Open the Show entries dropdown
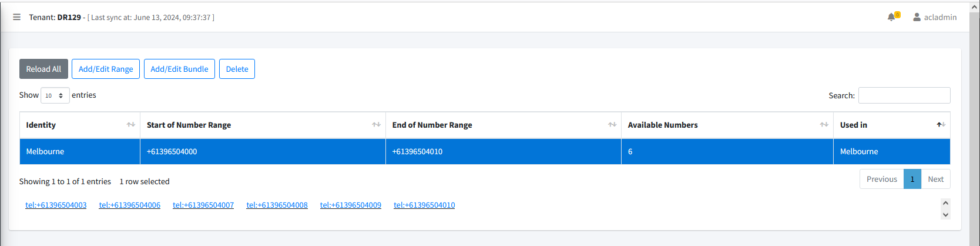Viewport: 980px width, 246px height. 55,95
